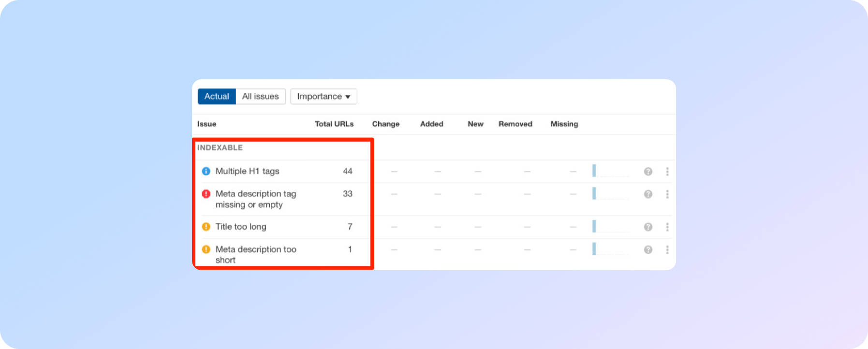Click the 1 total URLs value
Image resolution: width=868 pixels, height=349 pixels.
(x=350, y=249)
